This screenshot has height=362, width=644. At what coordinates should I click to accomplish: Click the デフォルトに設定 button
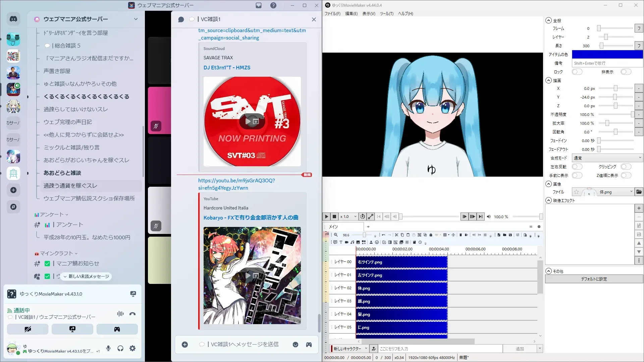click(x=594, y=279)
